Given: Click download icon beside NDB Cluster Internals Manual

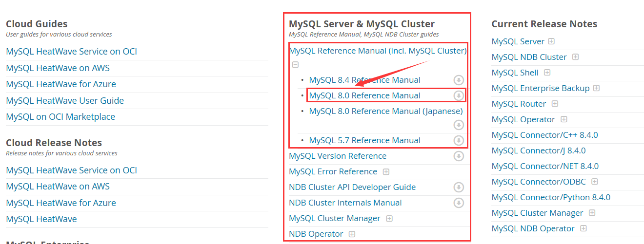Looking at the screenshot, I should coord(459,203).
